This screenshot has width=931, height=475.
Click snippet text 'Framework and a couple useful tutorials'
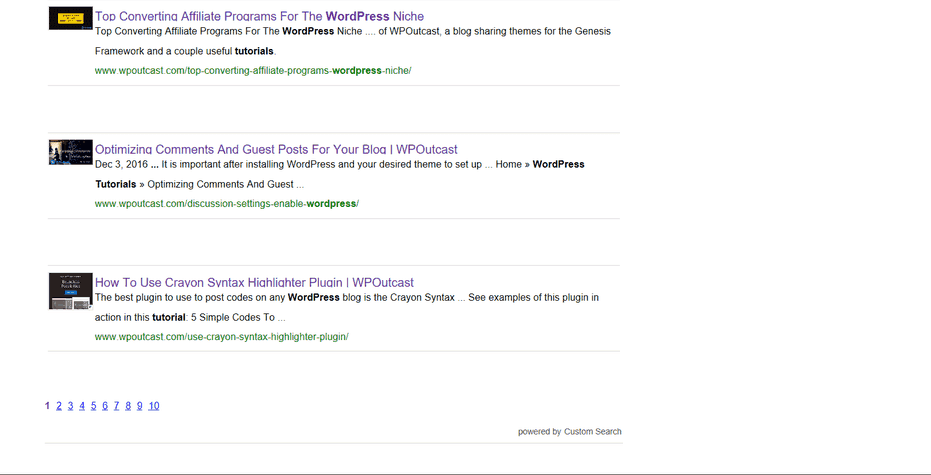(x=186, y=51)
